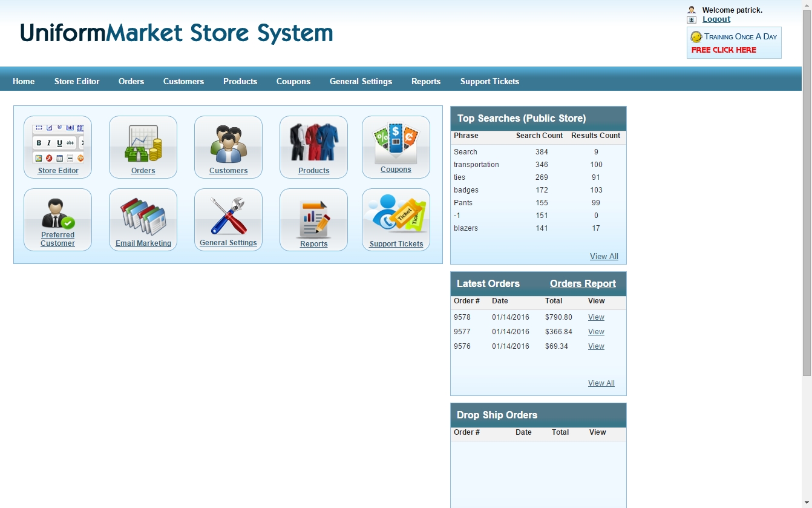Click the Preferred Customer text label link

click(x=58, y=239)
